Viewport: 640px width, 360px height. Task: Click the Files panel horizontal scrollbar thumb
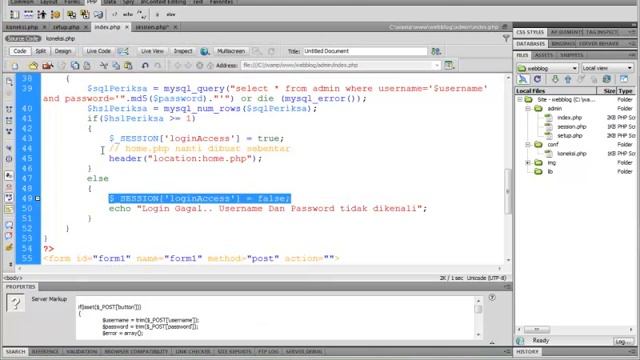[537, 329]
